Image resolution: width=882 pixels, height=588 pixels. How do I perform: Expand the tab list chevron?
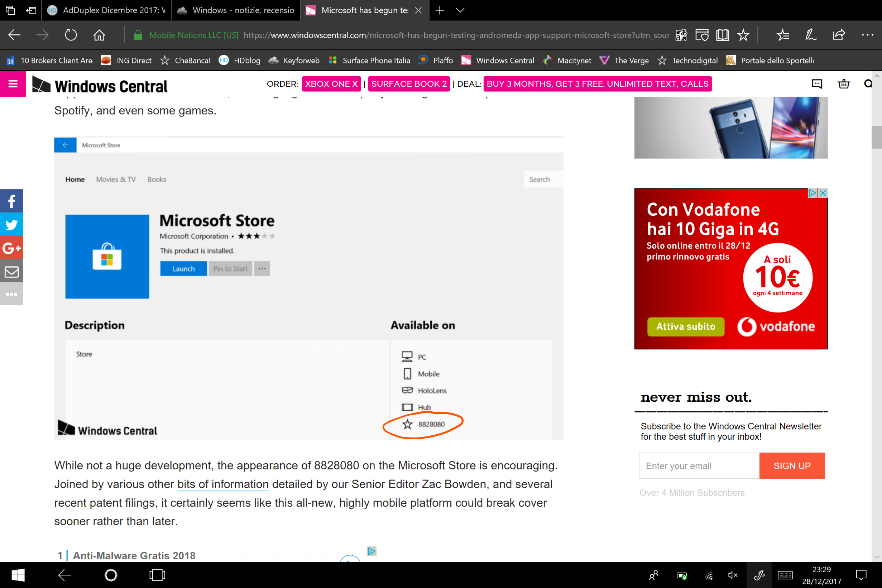coord(460,10)
